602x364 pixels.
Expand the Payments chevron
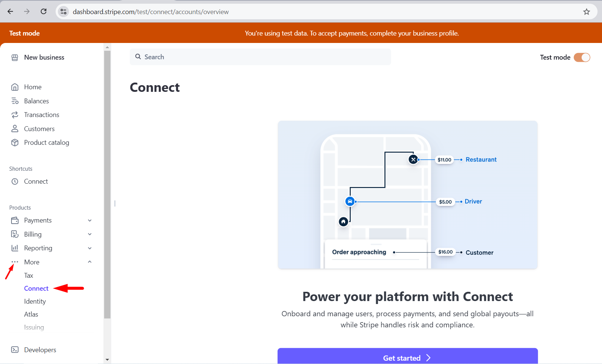click(90, 220)
